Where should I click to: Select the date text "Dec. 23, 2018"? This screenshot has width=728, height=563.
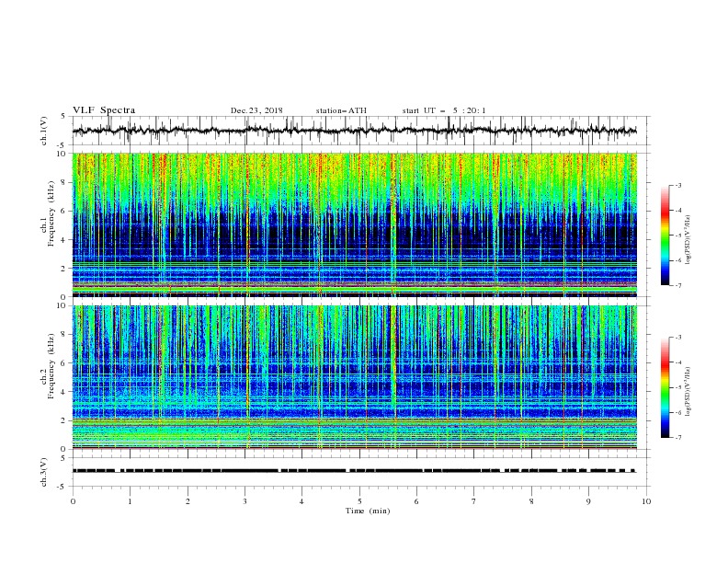click(x=256, y=110)
